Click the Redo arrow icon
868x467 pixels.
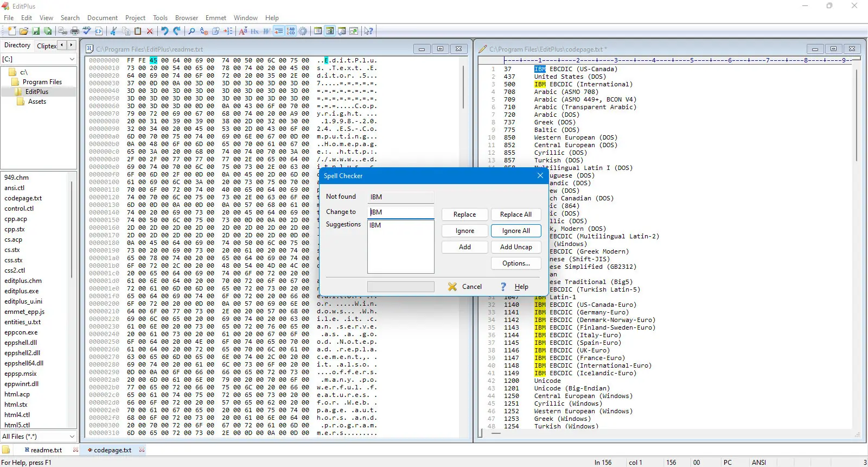(176, 31)
